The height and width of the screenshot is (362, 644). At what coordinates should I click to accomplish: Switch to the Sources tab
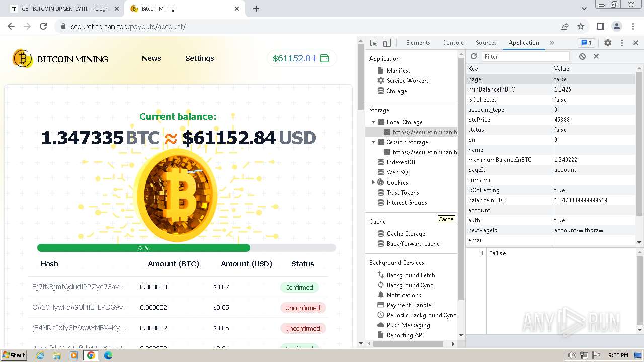coord(486,43)
